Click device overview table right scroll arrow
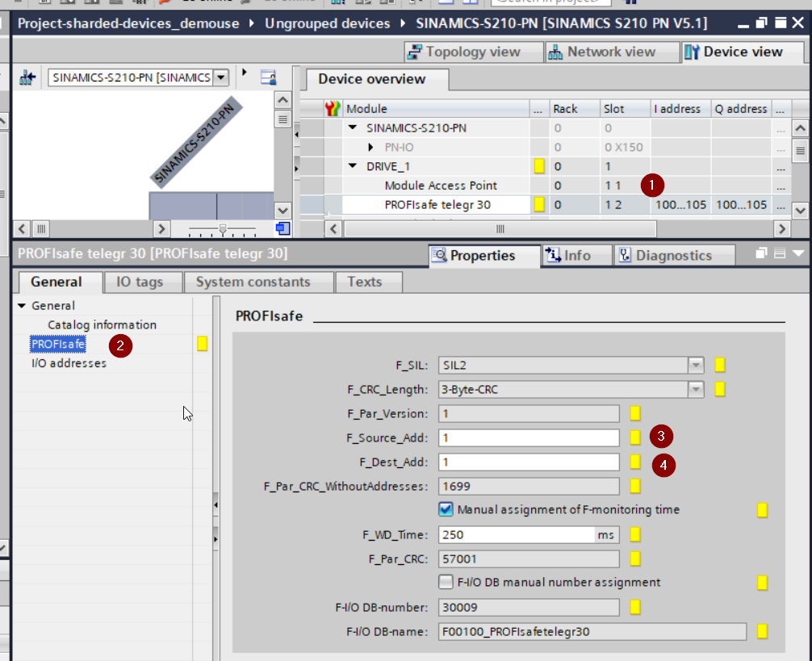 782,228
